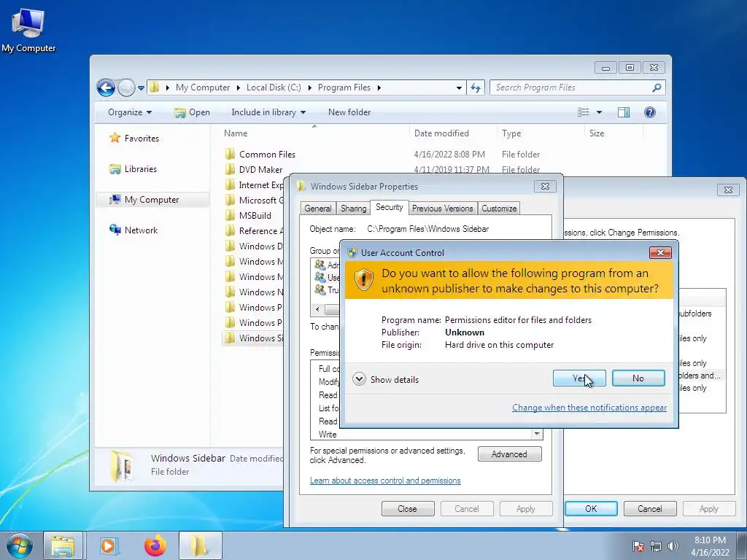Open Change when these notifications appear link

[x=589, y=408]
